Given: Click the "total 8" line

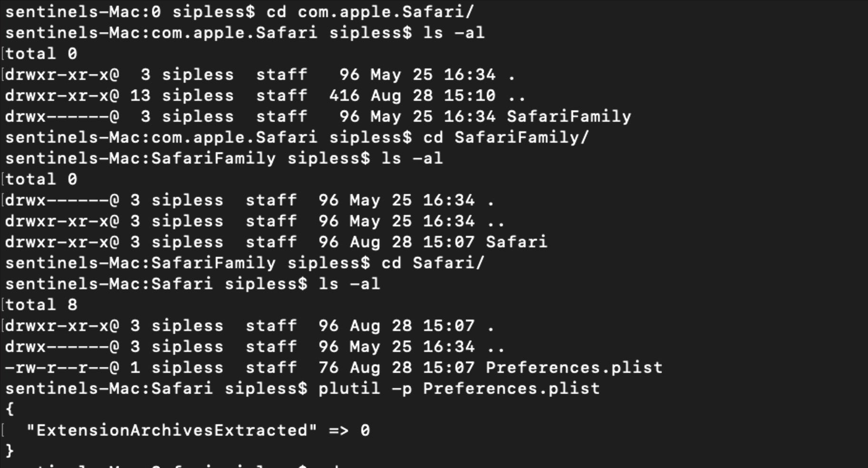Looking at the screenshot, I should coord(41,305).
